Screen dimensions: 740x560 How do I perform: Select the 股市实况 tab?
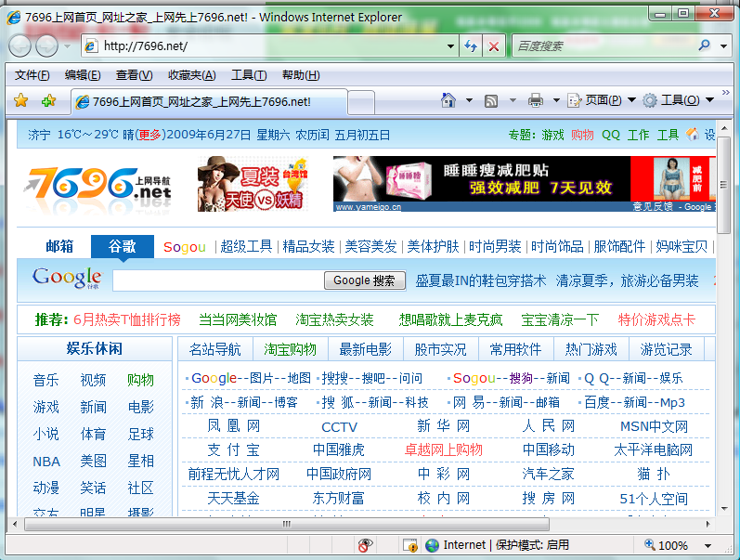[x=440, y=349]
